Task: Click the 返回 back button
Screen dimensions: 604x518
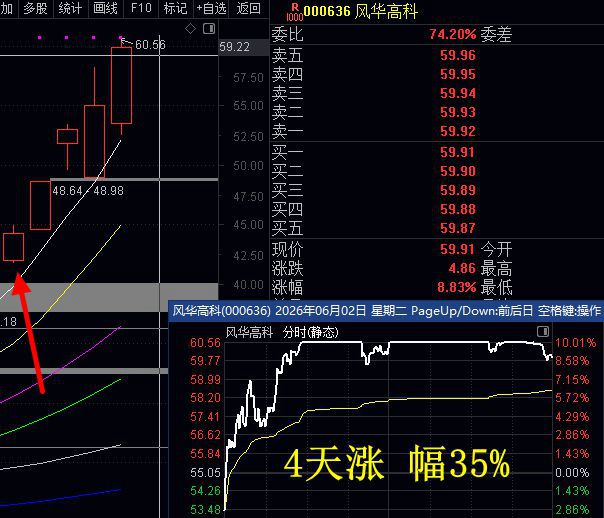Action: (248, 8)
